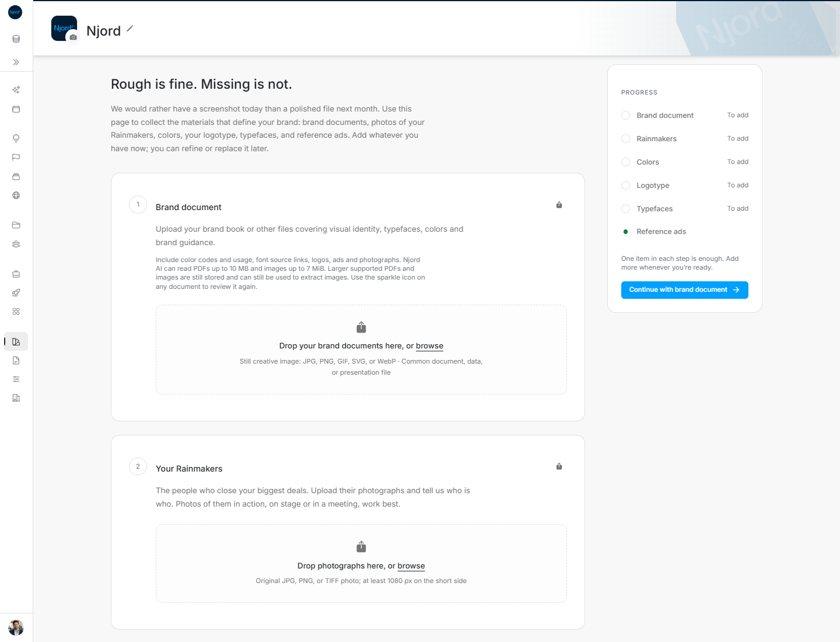This screenshot has width=840, height=642.
Task: Select Brand document step in Progress
Action: click(x=685, y=116)
